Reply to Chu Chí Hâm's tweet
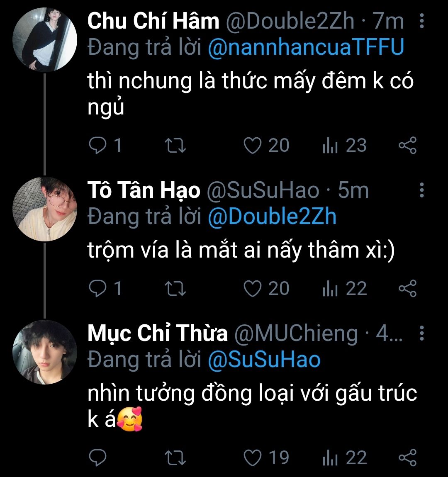The width and height of the screenshot is (448, 477). tap(98, 146)
